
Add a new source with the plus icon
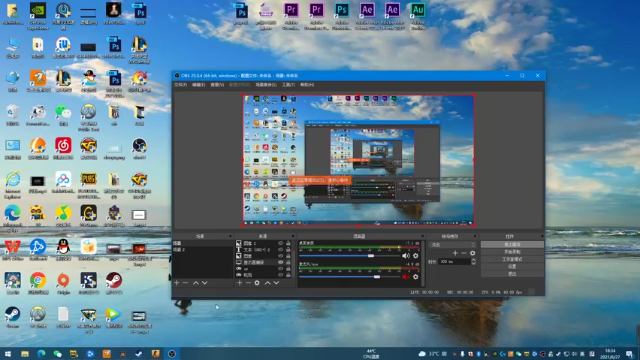240,283
